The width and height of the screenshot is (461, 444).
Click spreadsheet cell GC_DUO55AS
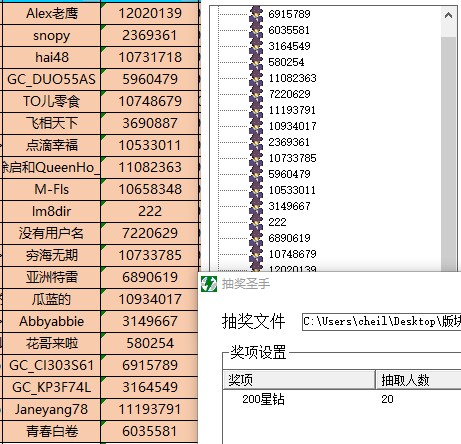pos(51,79)
